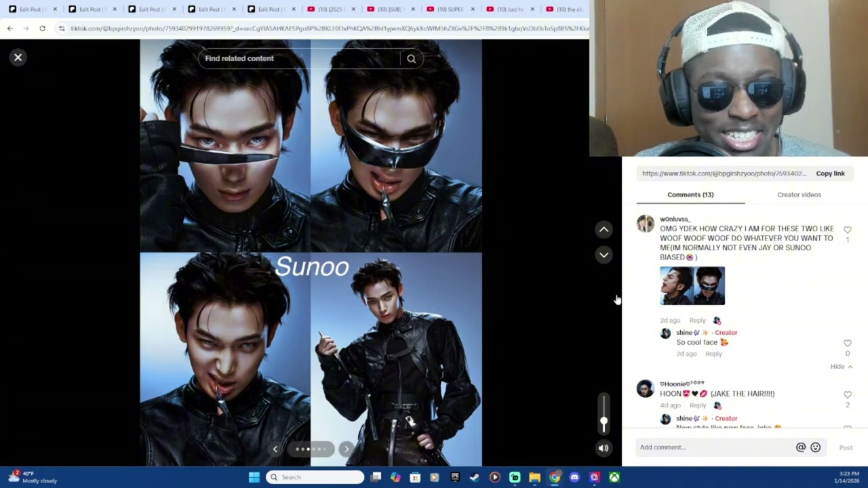Switch to the Creator videos tab

pos(799,195)
